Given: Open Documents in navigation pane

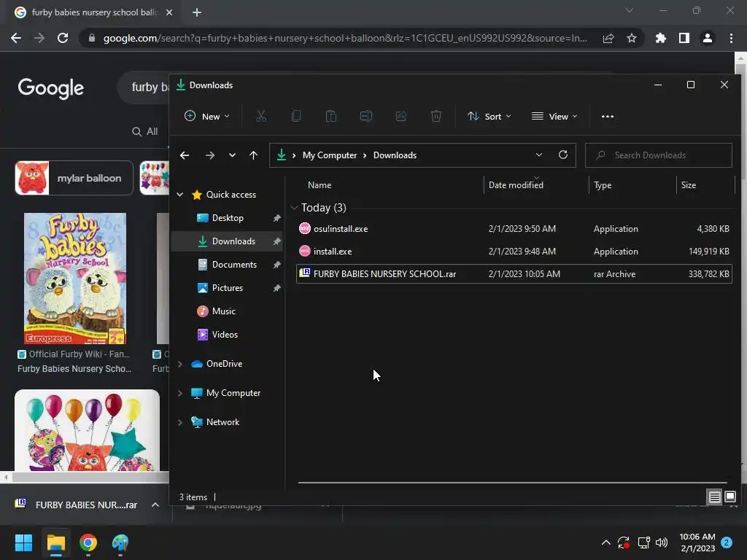Looking at the screenshot, I should [227, 264].
